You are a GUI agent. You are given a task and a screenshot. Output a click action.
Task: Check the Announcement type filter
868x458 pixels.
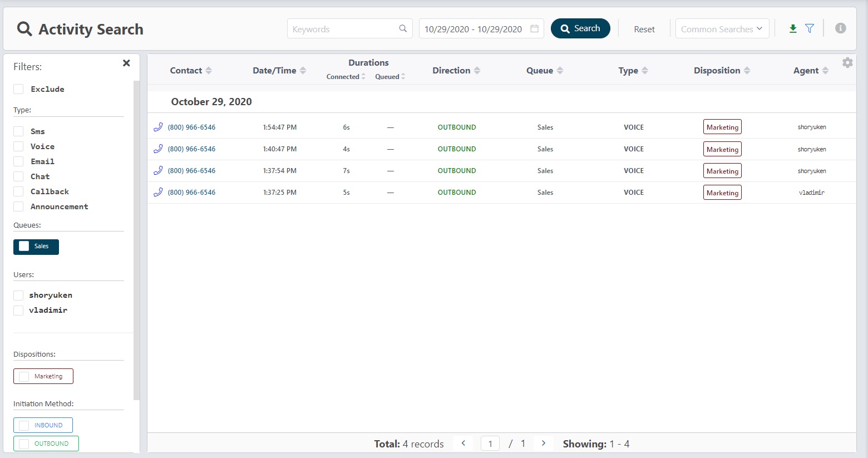click(x=18, y=206)
